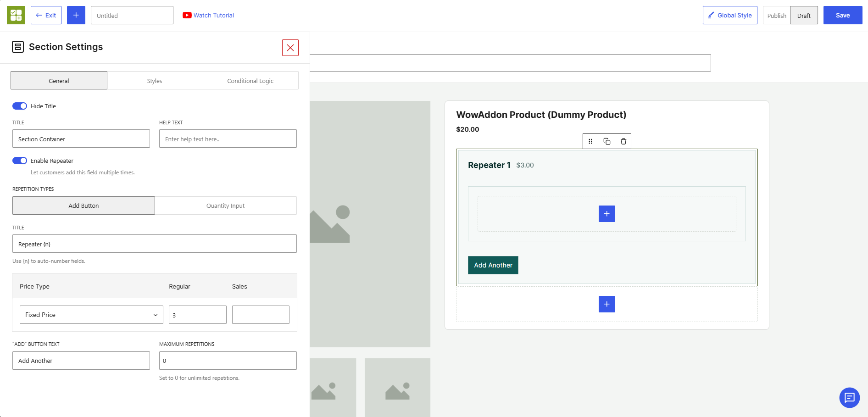The height and width of the screenshot is (417, 868).
Task: Click the Save button
Action: 843,15
